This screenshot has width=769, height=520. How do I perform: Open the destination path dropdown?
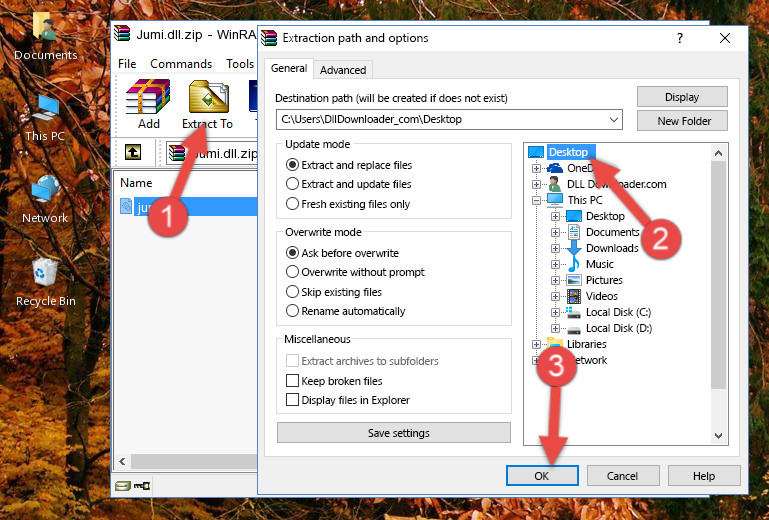tap(614, 120)
